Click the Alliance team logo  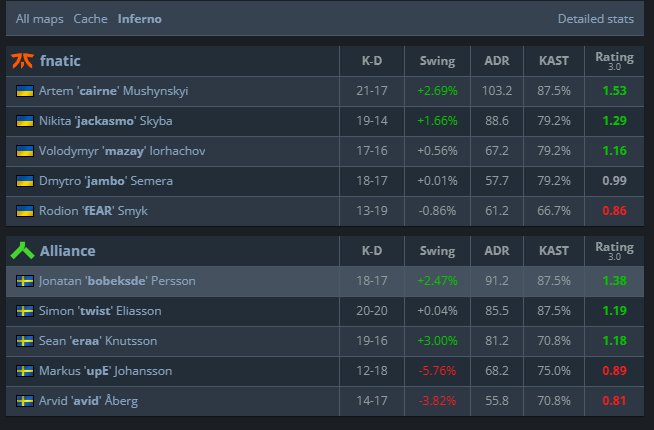pyautogui.click(x=22, y=251)
